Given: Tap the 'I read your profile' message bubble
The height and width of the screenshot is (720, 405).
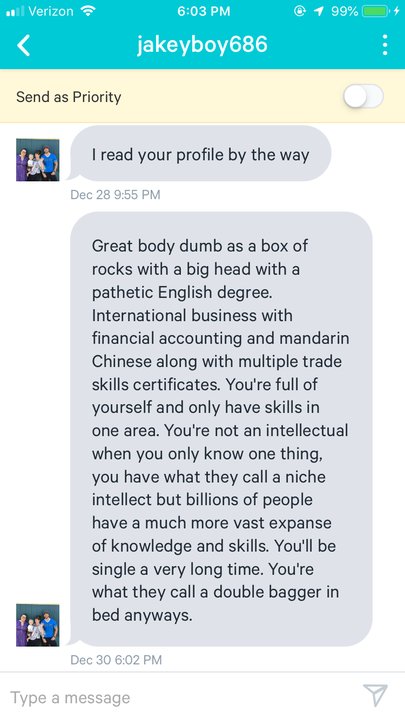Looking at the screenshot, I should [x=200, y=154].
